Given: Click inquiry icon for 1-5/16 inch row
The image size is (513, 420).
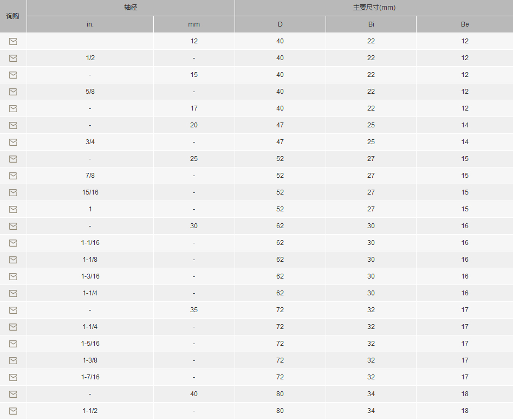Looking at the screenshot, I should pos(13,344).
